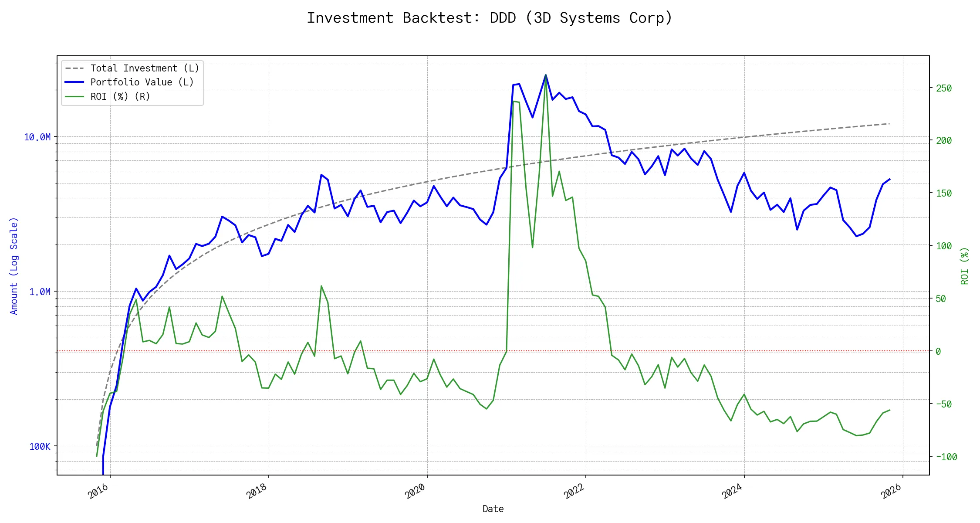
Task: Click the 2026 date axis label
Action: point(891,491)
